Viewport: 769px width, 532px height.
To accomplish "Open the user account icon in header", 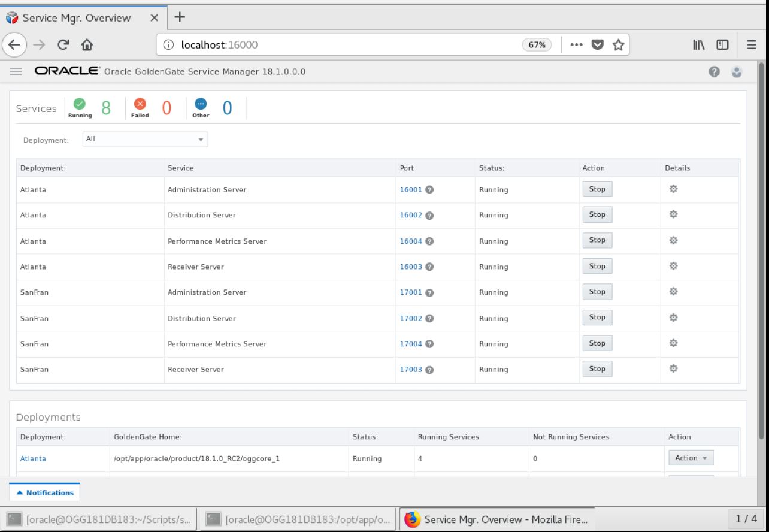I will pos(736,72).
